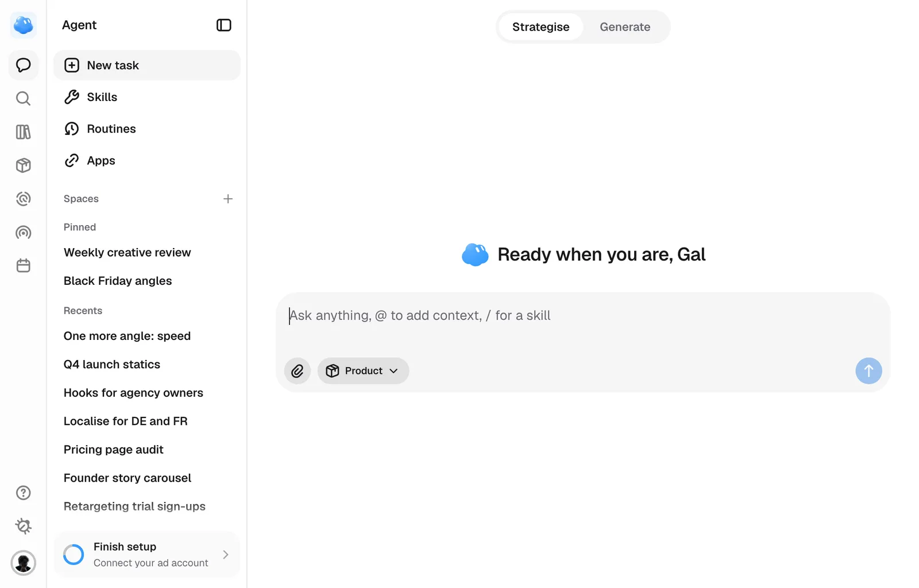
Task: Open the Skills section
Action: [x=147, y=97]
